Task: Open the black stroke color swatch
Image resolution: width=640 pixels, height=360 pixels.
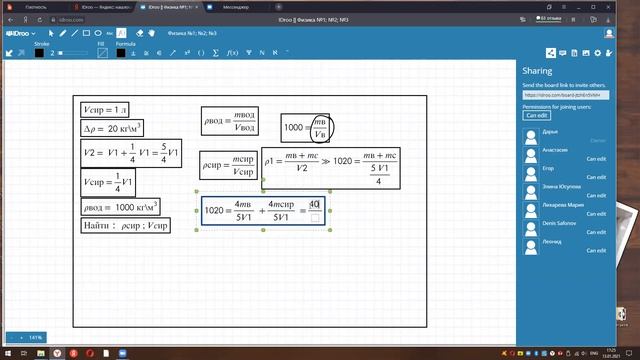Action: pyautogui.click(x=39, y=53)
